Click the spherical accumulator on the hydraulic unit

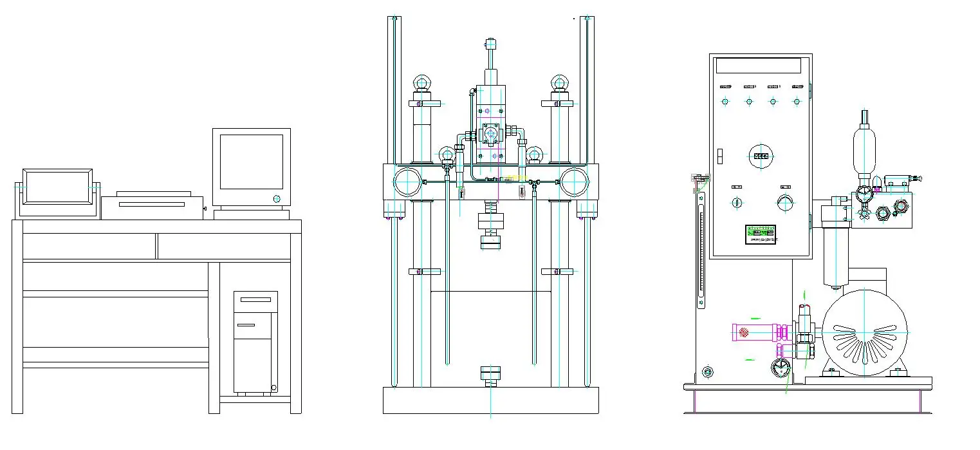[864, 150]
